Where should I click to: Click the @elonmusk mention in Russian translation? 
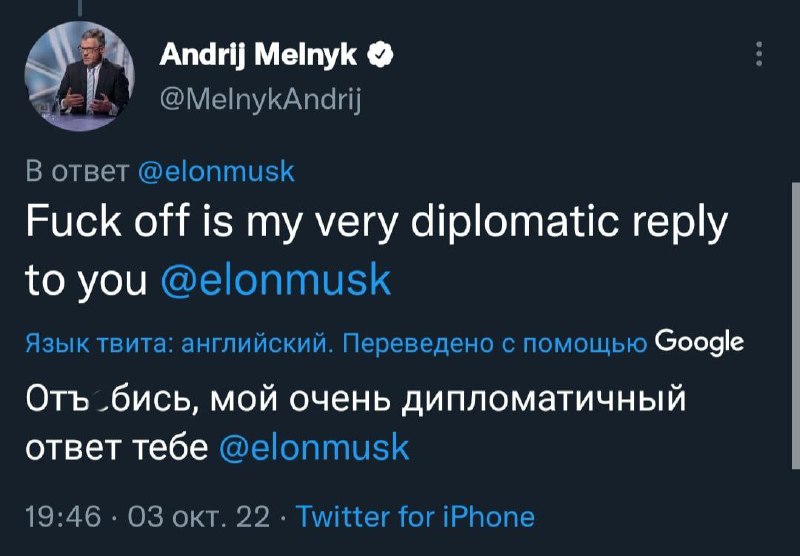(314, 447)
